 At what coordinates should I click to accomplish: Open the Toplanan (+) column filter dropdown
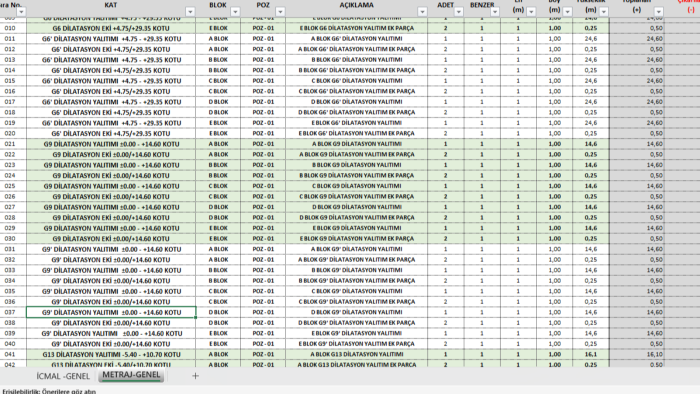pyautogui.click(x=659, y=12)
